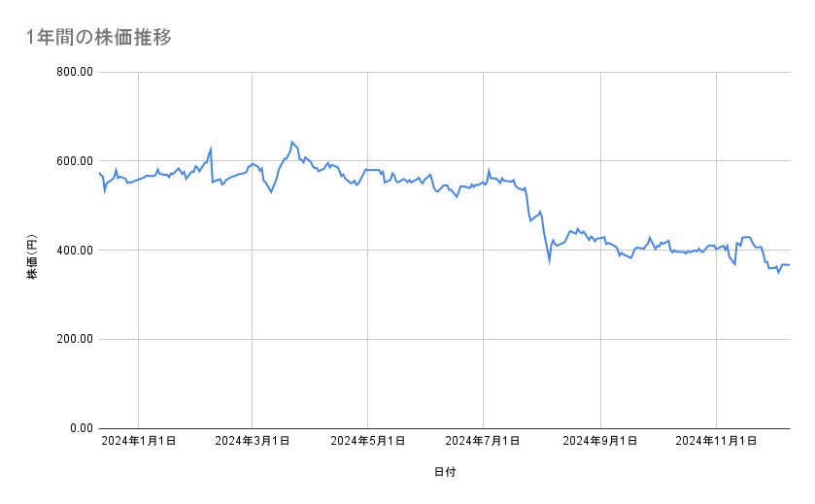
Task: Select the 2024年3月1日 date label
Action: [x=253, y=441]
